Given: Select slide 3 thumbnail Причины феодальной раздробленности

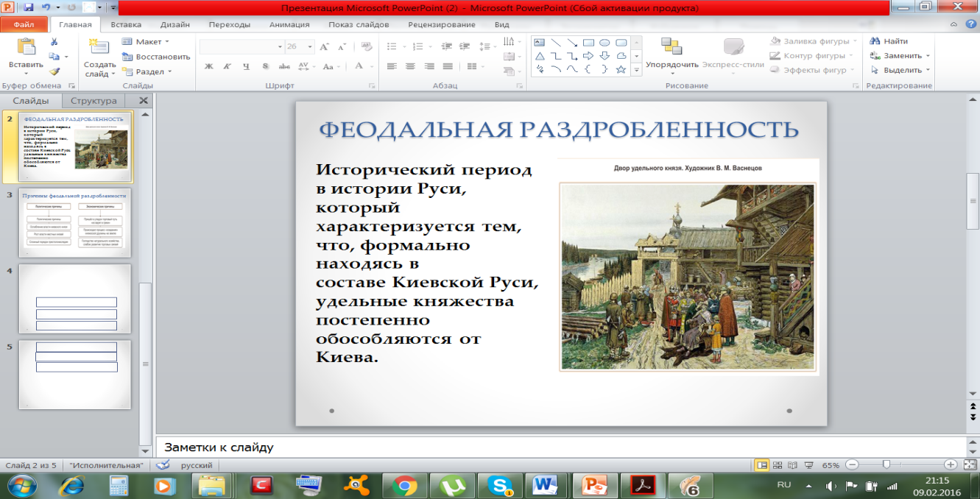Looking at the screenshot, I should (74, 222).
